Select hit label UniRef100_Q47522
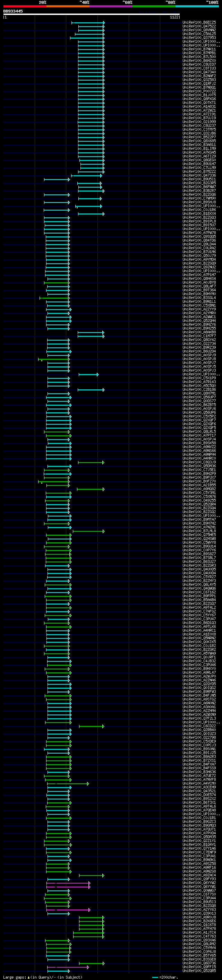Screen dimensions: 222x980 (x=199, y=26)
